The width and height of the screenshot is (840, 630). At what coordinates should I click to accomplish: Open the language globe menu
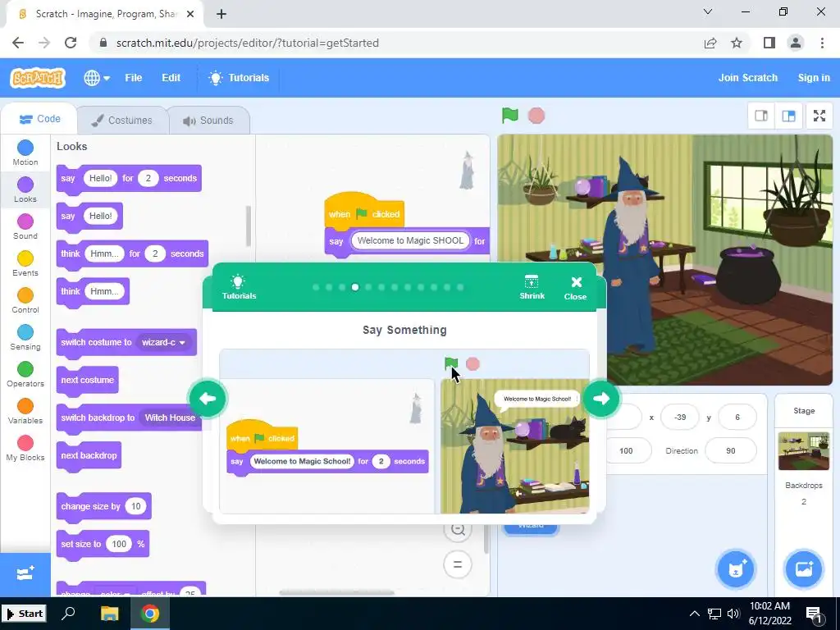[97, 78]
